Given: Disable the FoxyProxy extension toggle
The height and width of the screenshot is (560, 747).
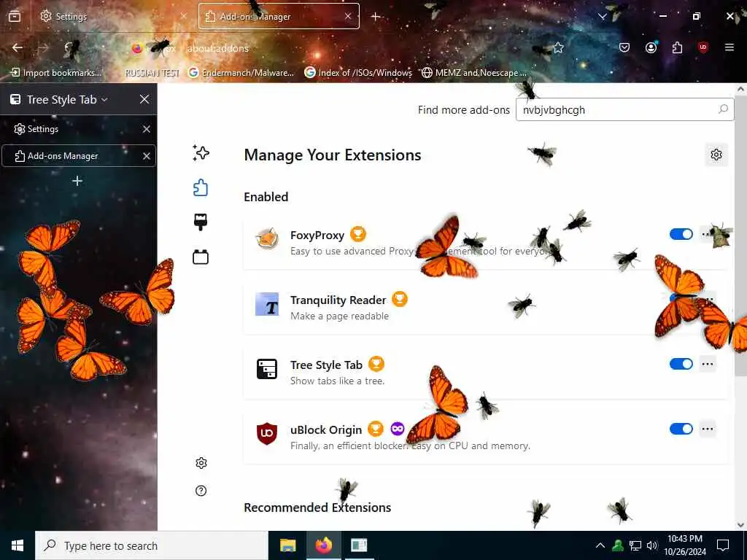Looking at the screenshot, I should (x=681, y=234).
